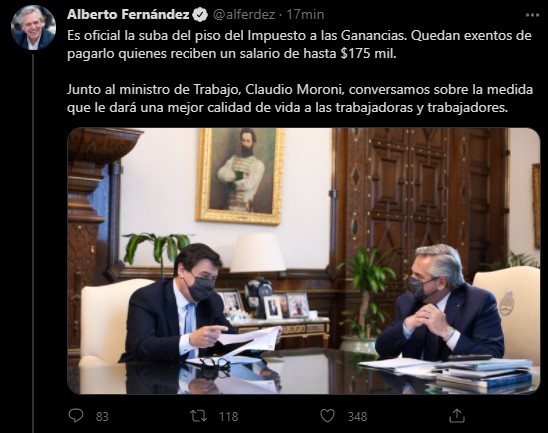Click the framed portrait in the photo

241,176
